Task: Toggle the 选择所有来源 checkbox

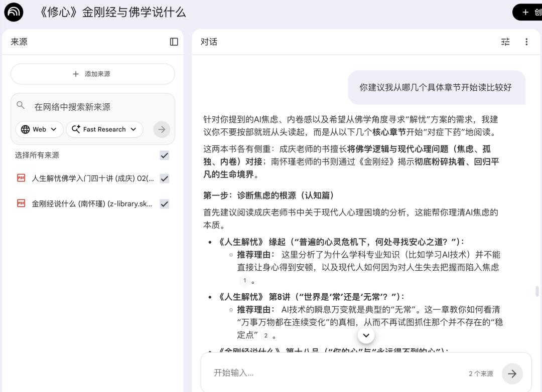Action: [x=165, y=155]
